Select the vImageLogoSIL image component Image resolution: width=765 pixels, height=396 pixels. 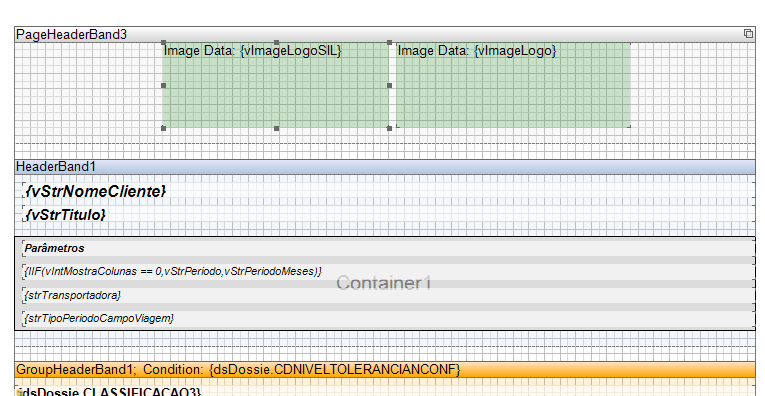tap(276, 85)
